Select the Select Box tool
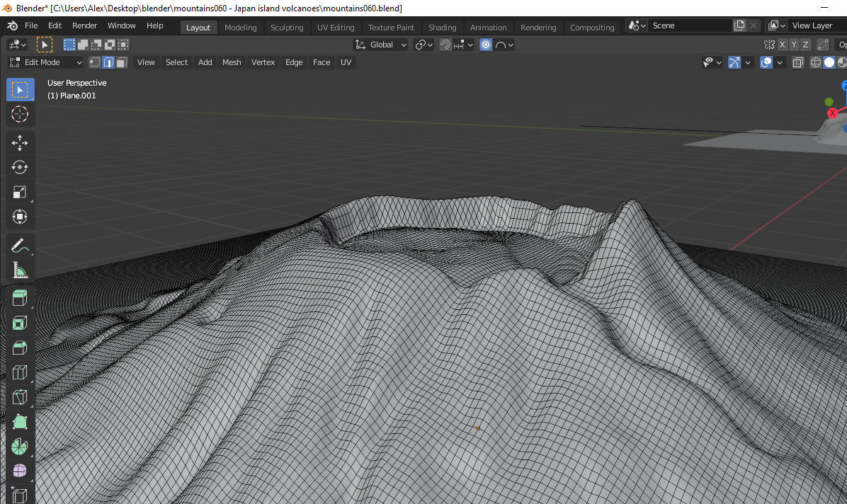 pos(20,90)
